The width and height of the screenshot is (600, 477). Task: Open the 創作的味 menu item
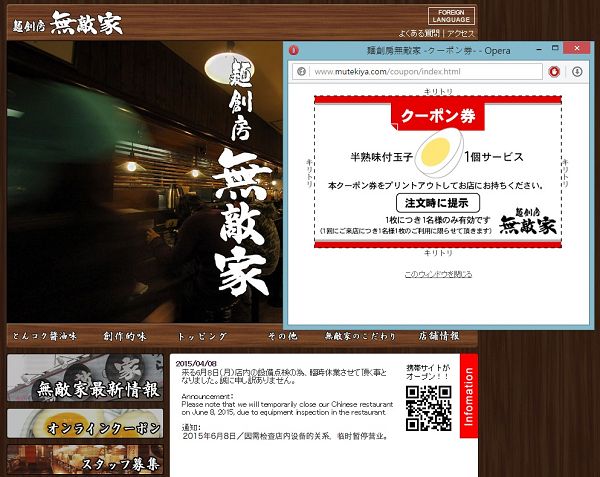tap(125, 336)
